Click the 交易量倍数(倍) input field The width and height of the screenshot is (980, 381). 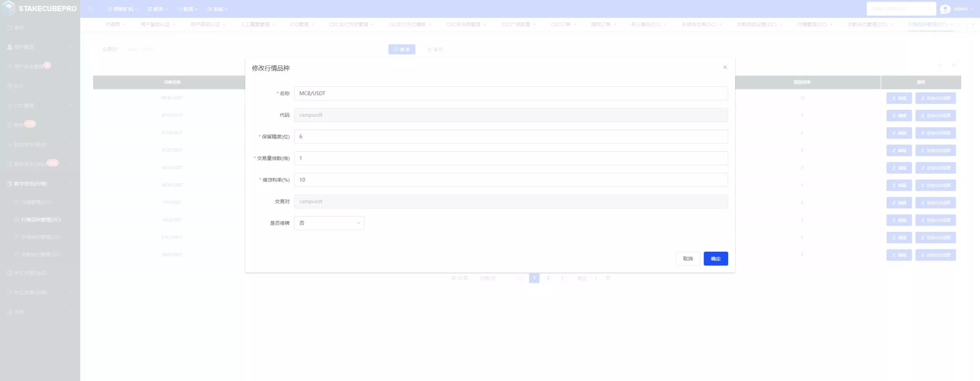pyautogui.click(x=511, y=158)
